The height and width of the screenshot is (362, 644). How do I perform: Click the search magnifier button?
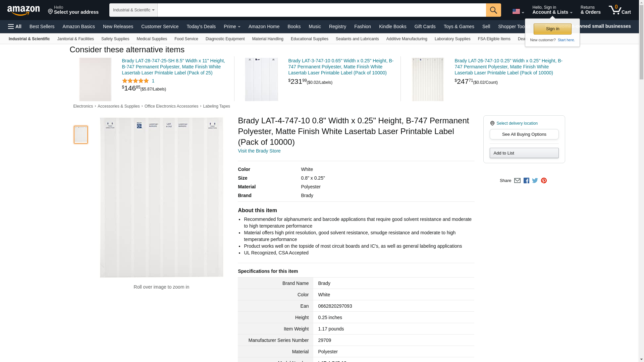point(493,10)
